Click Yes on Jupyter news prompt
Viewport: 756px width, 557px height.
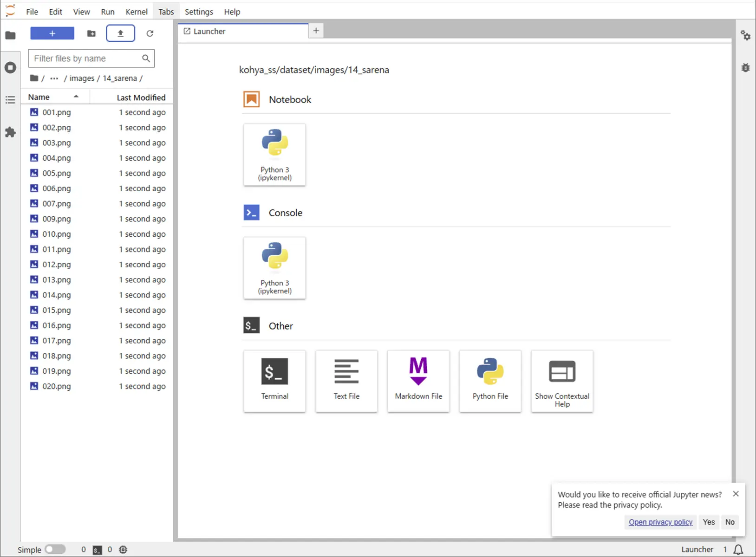point(709,522)
